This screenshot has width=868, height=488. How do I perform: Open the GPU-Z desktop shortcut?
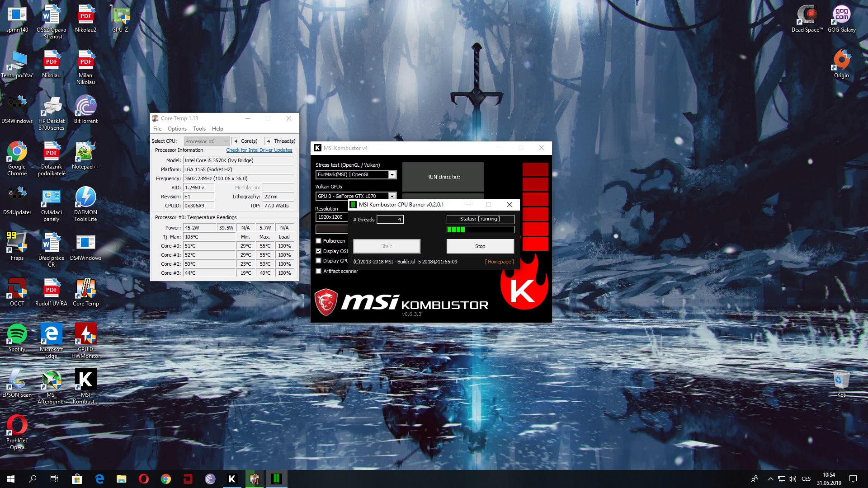[x=120, y=19]
